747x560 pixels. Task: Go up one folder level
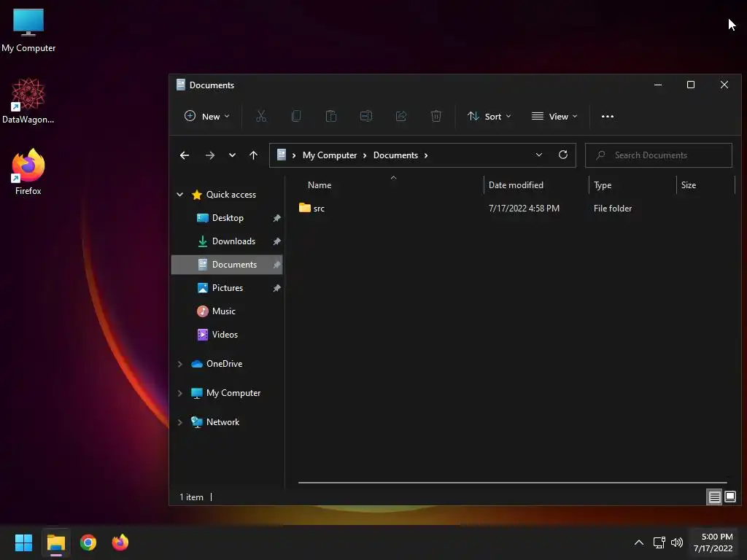[253, 155]
